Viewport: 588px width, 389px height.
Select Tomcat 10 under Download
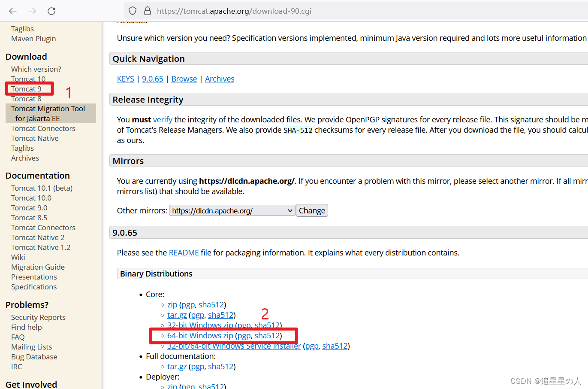tap(28, 79)
